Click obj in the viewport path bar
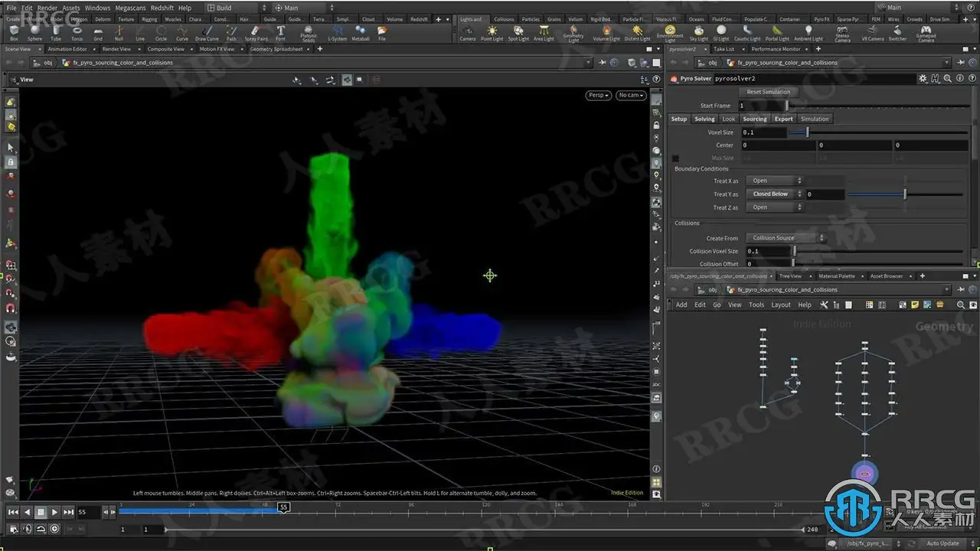The height and width of the screenshot is (551, 980). pyautogui.click(x=47, y=63)
